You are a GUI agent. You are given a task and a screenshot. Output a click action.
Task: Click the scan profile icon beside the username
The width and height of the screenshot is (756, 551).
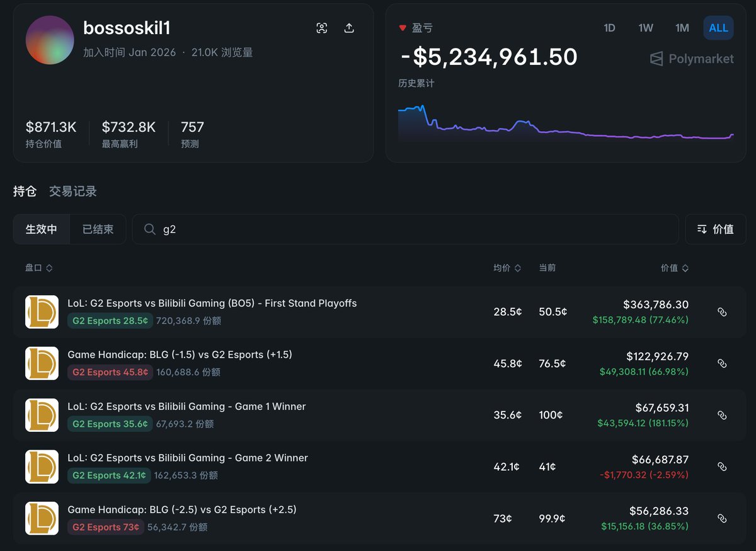(x=322, y=28)
